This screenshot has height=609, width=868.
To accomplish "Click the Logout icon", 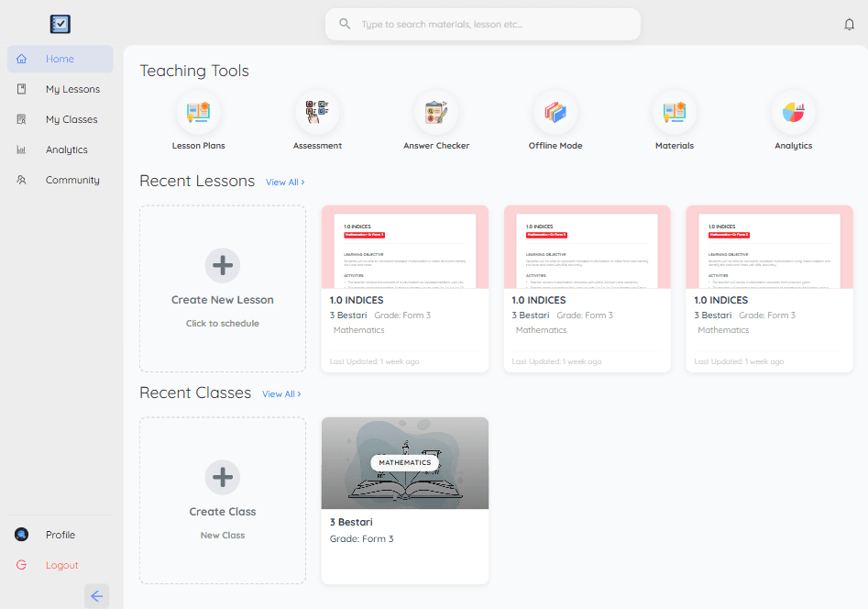I will [x=21, y=565].
